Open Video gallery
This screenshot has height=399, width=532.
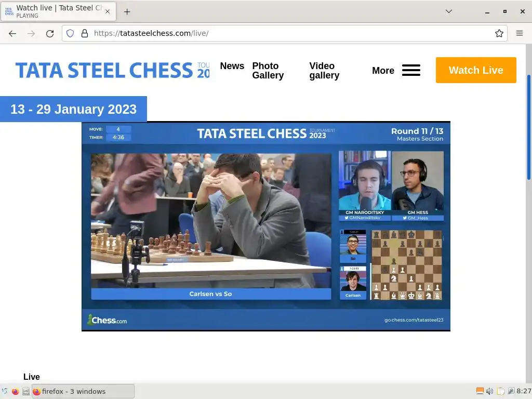pos(324,71)
